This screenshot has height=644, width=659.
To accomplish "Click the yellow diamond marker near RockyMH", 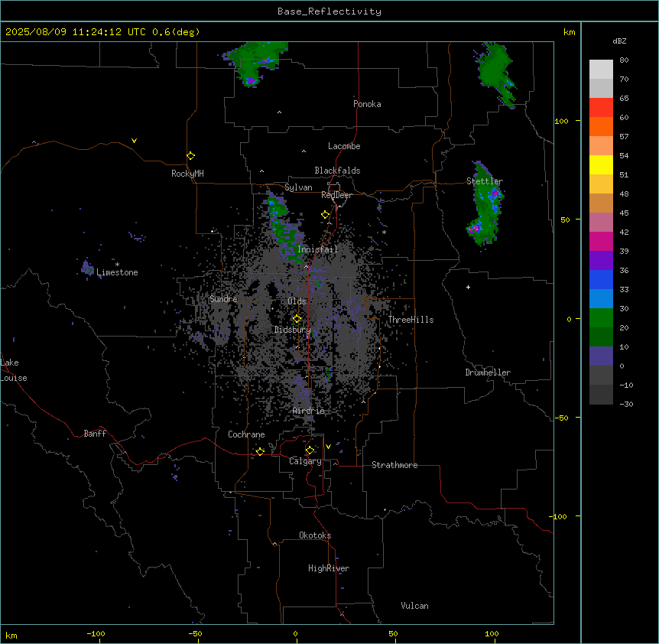I will 190,156.
